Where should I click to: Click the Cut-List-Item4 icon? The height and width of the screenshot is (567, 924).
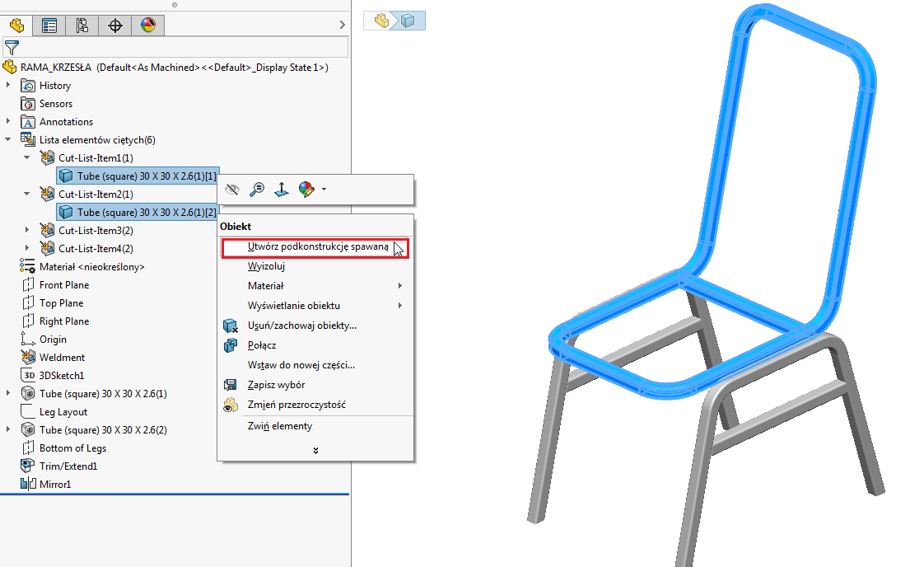click(x=47, y=248)
